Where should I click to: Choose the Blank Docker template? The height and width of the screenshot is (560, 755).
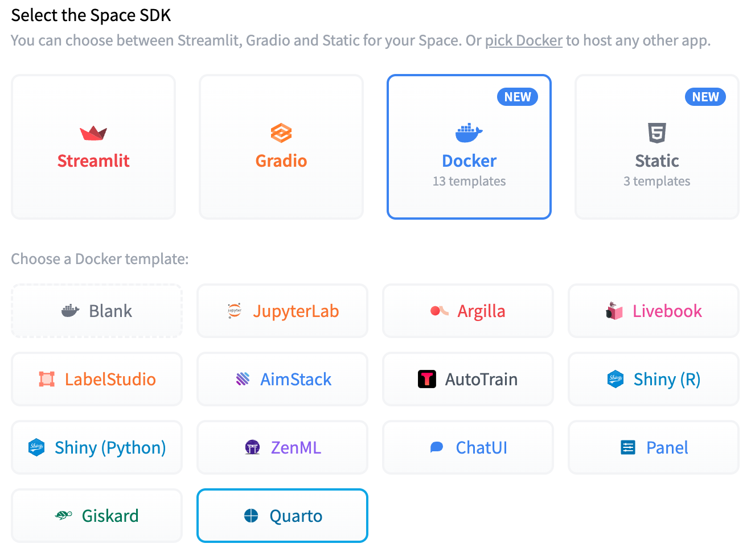[96, 311]
